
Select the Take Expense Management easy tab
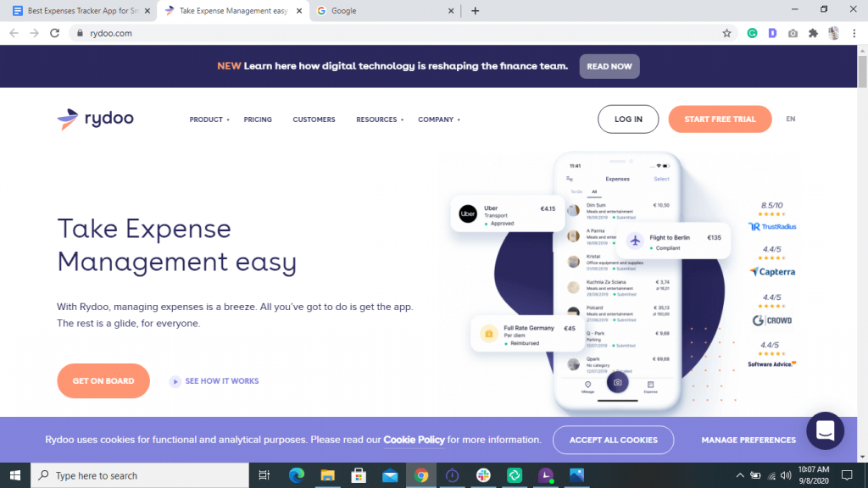(234, 11)
